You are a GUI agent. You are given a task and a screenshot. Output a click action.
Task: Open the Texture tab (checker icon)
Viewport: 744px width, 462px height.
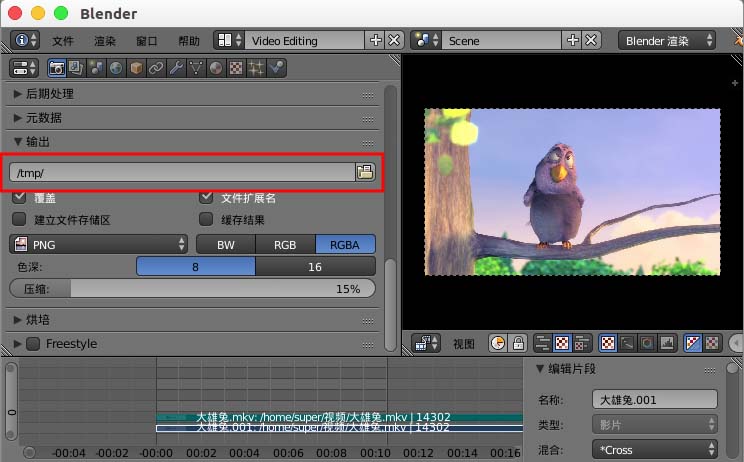236,68
